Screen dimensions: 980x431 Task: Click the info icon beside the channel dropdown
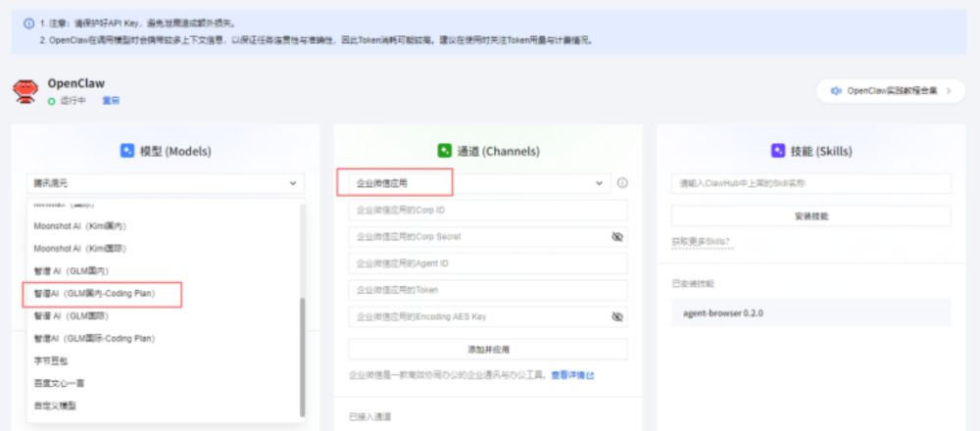tap(622, 183)
